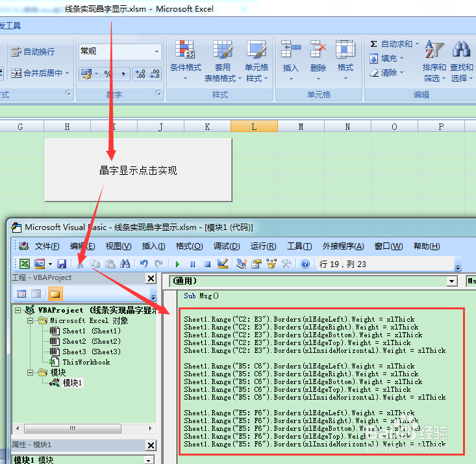Open Properties Window icon in VBA toolbar
Screen dimensions: 476x464
pos(257,264)
